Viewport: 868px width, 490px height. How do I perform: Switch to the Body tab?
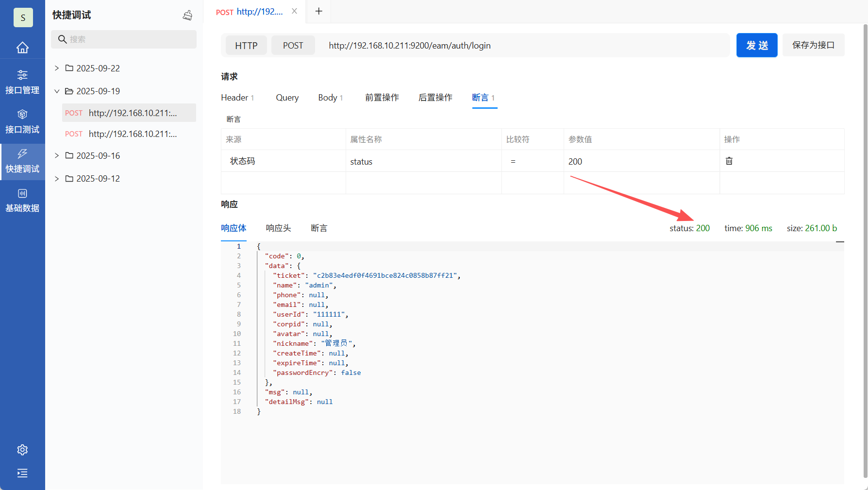331,98
